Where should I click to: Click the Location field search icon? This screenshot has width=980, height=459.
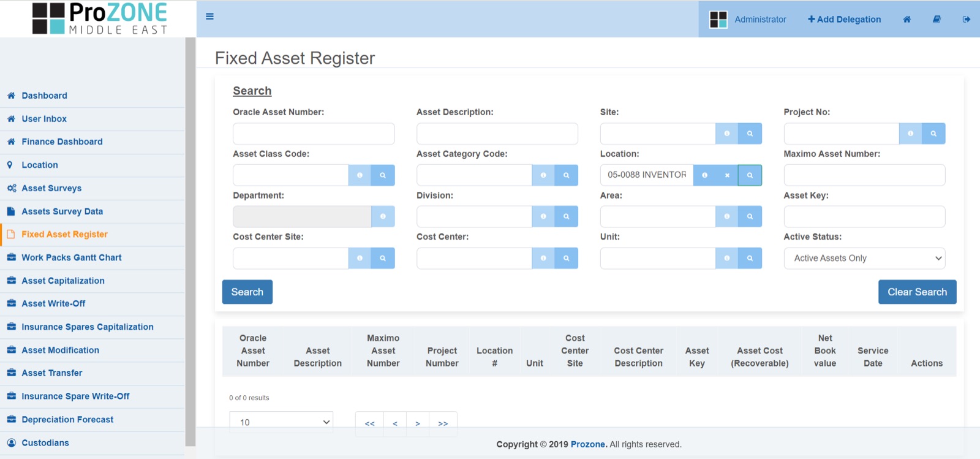pyautogui.click(x=750, y=175)
